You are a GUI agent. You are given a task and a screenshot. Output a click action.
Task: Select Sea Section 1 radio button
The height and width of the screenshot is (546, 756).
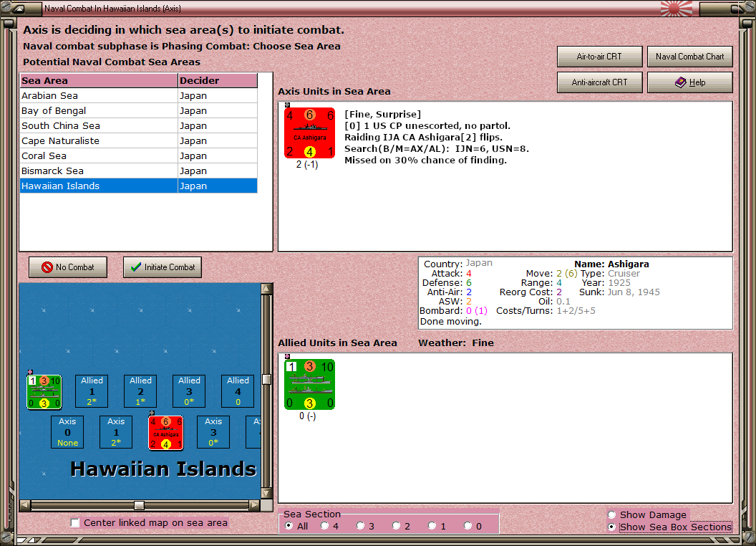[x=432, y=526]
